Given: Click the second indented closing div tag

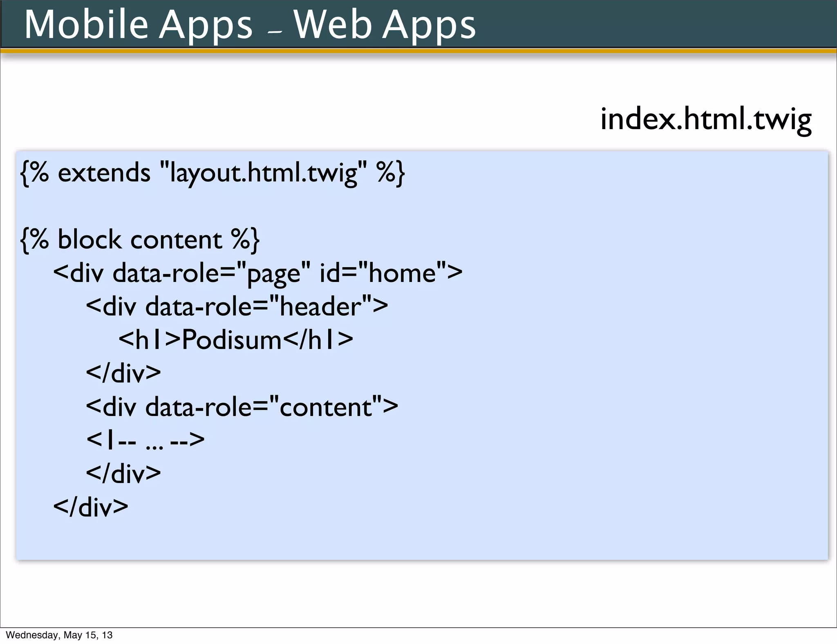Looking at the screenshot, I should 123,474.
